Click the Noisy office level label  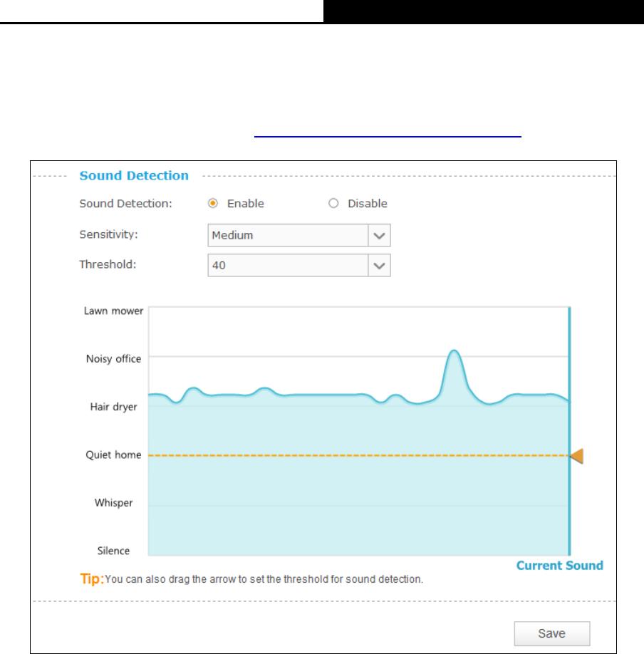tap(113, 358)
